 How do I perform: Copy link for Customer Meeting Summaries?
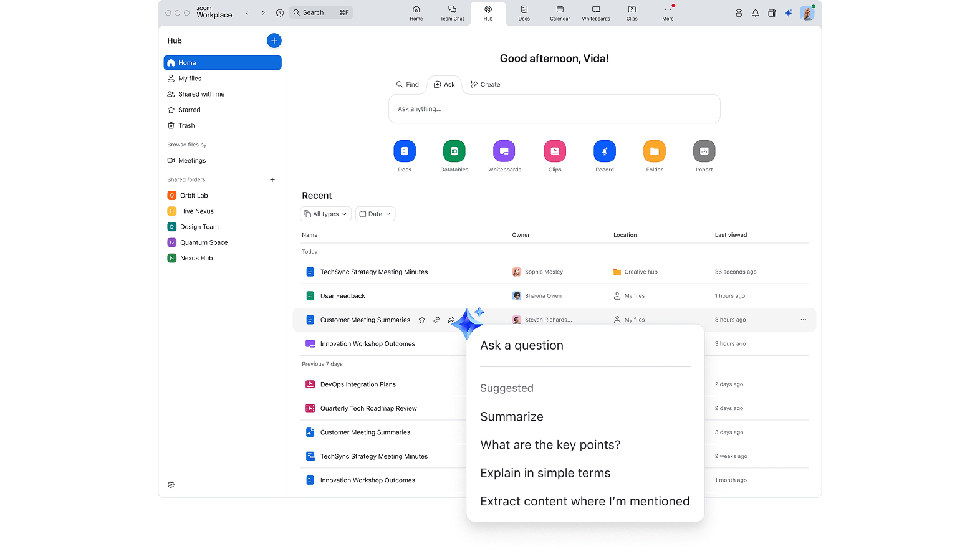coord(436,320)
